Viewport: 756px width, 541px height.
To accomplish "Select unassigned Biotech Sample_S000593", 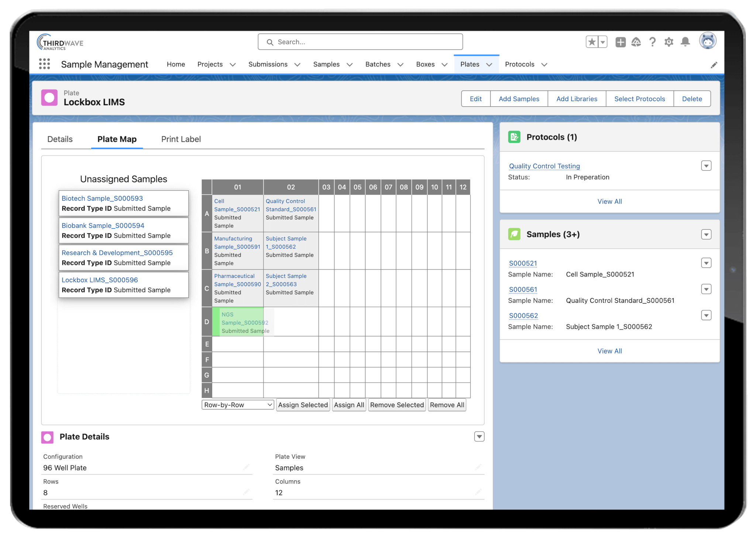I will [124, 203].
